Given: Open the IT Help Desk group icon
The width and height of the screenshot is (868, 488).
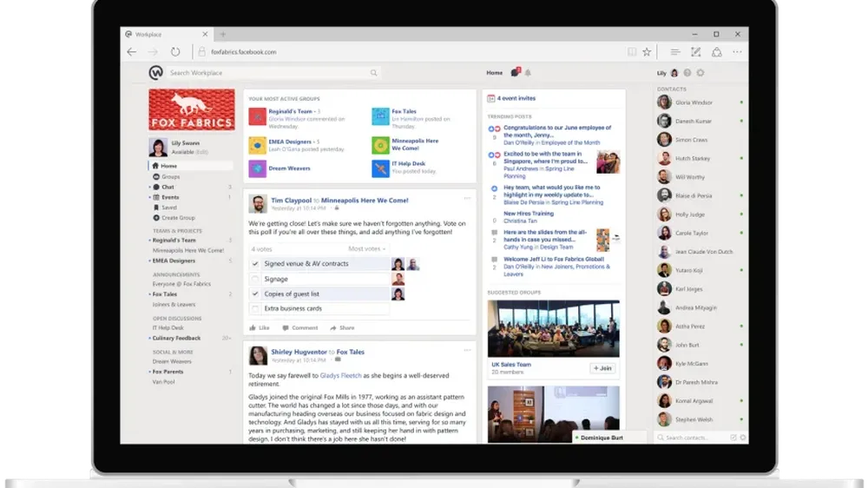Looking at the screenshot, I should [380, 168].
